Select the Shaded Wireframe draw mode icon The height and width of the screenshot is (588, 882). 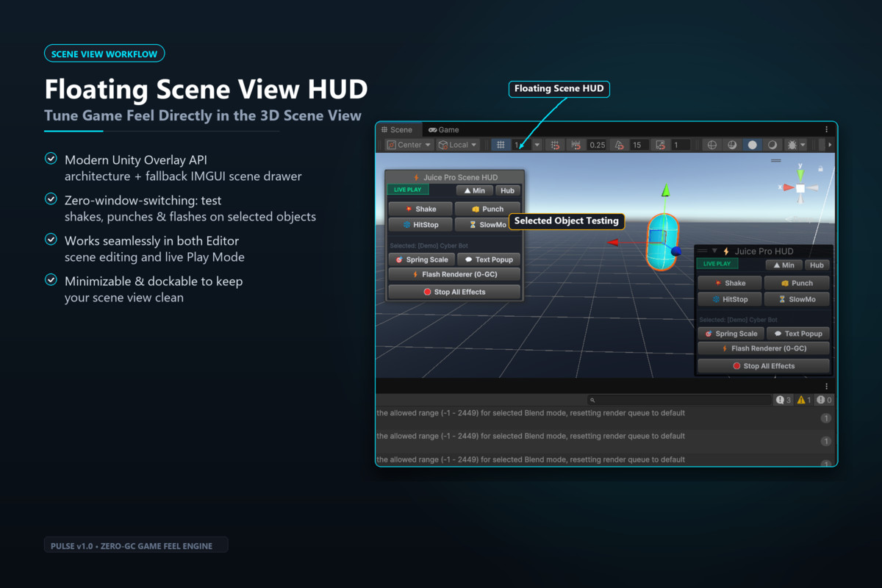coord(732,145)
